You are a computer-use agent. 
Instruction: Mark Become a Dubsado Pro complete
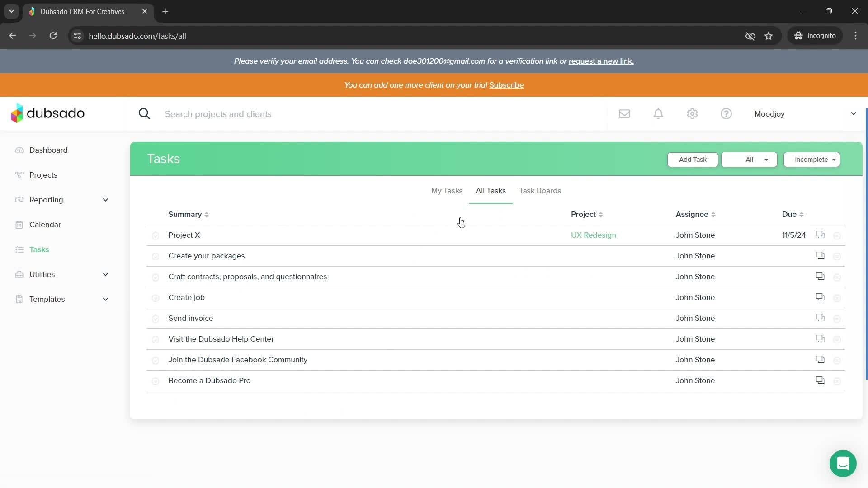click(156, 381)
